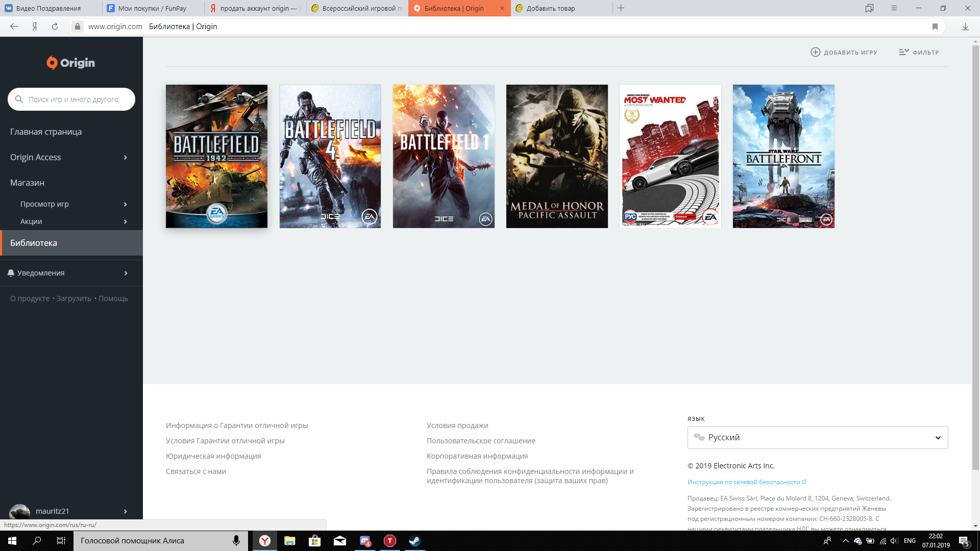This screenshot has width=980, height=551.
Task: Click the Yandex Я home button
Action: (35, 27)
